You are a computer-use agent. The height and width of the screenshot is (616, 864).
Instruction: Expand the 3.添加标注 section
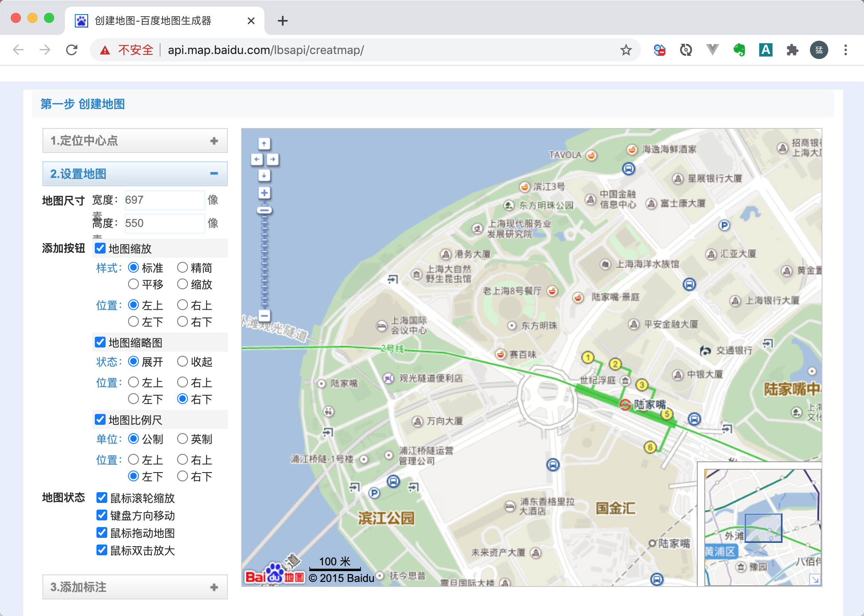[x=135, y=587]
